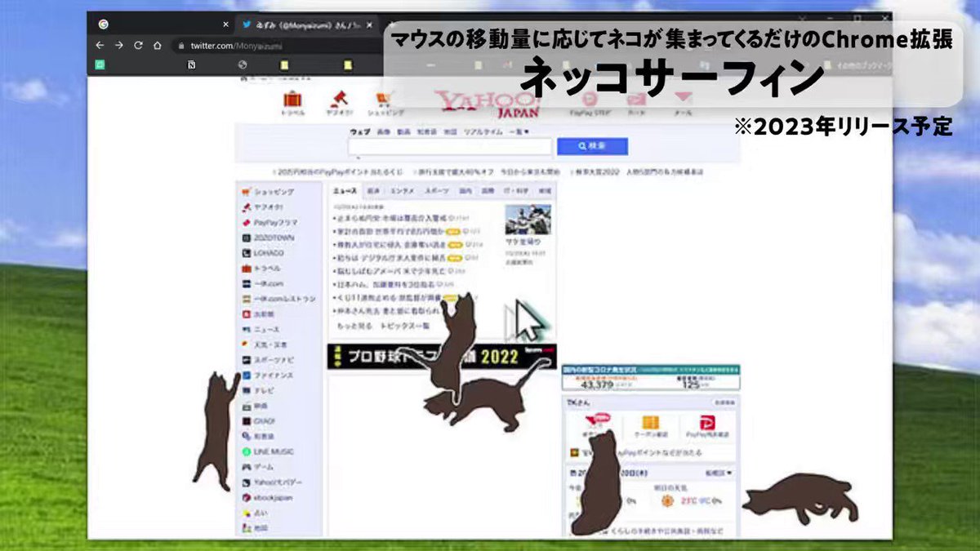
Task: Open the browser home page icon
Action: point(158,46)
